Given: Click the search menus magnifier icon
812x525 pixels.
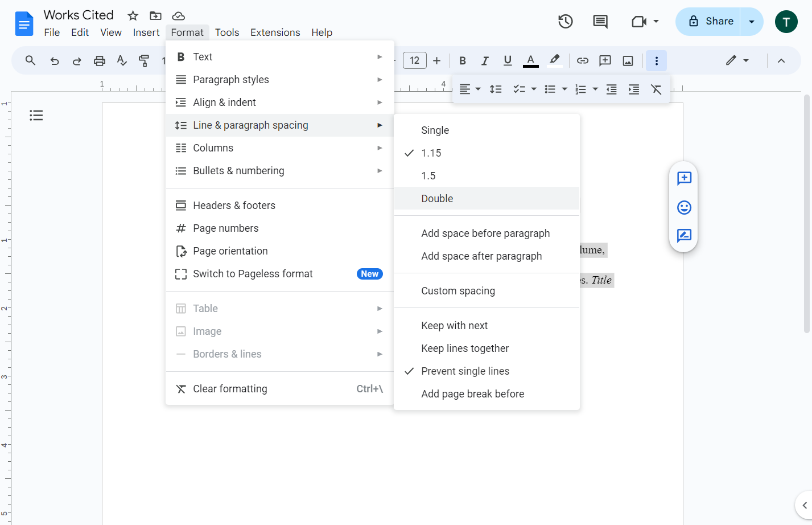Looking at the screenshot, I should [31, 60].
